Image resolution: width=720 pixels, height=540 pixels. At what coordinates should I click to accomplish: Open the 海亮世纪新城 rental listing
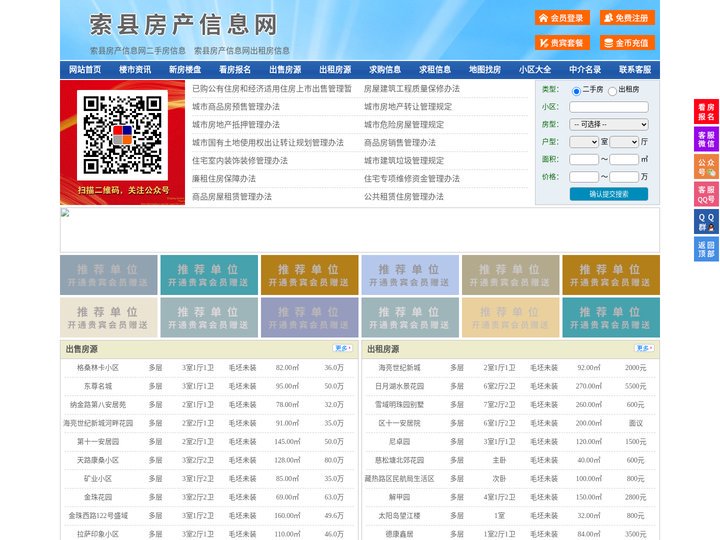point(399,368)
